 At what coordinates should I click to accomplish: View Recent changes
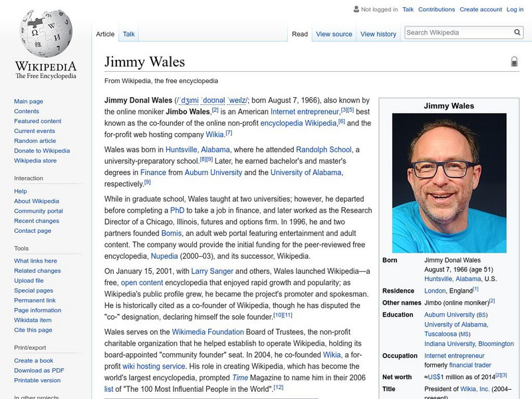(x=37, y=221)
